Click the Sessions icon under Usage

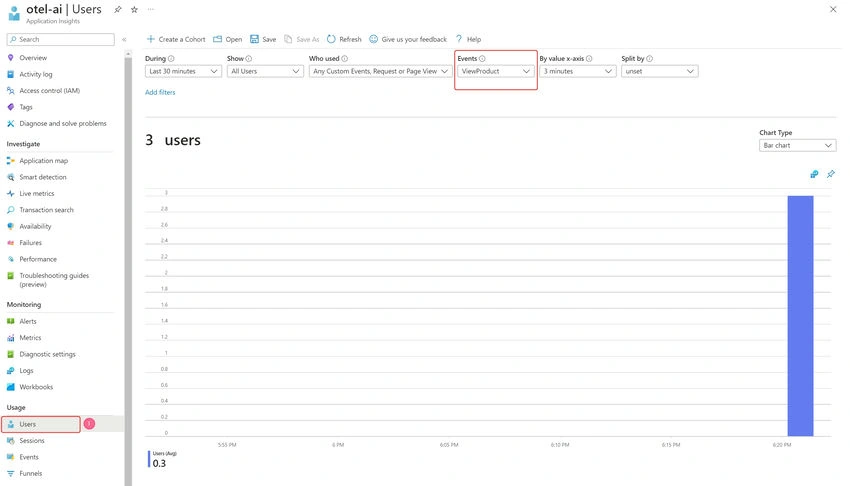[x=10, y=440]
